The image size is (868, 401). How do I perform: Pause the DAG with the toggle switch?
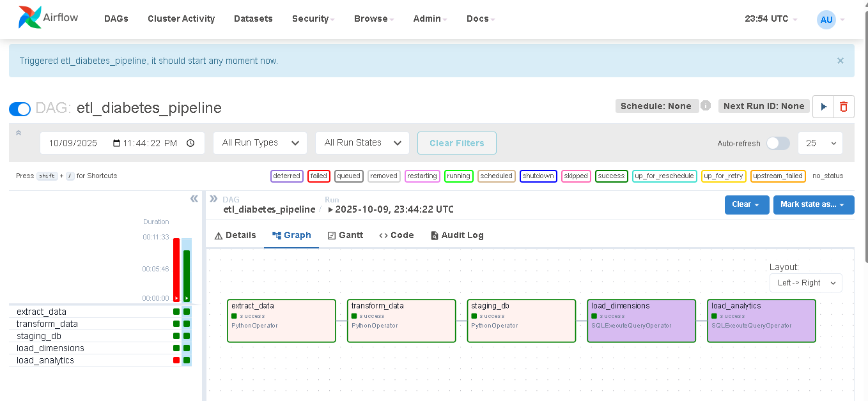[x=20, y=109]
